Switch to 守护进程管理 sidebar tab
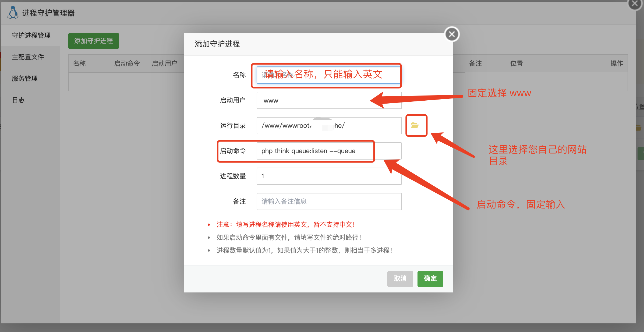The height and width of the screenshot is (332, 644). (x=31, y=36)
